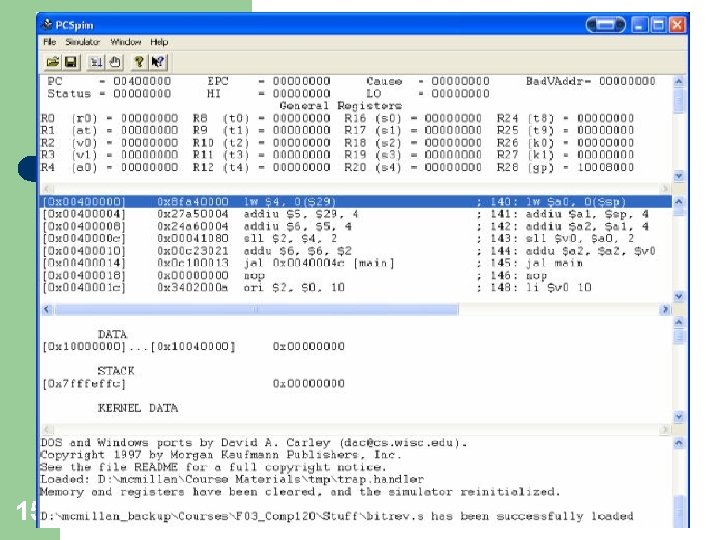
Task: Click the Status register value
Action: pos(142,94)
